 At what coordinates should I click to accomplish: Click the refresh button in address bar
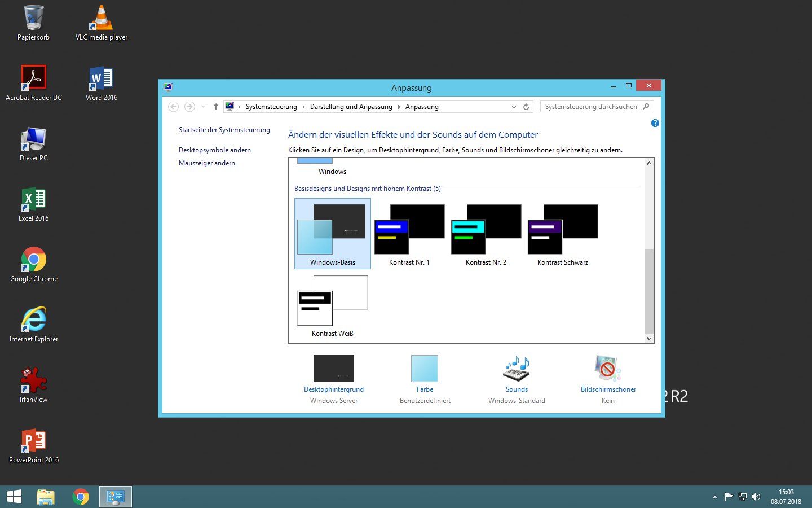[526, 107]
